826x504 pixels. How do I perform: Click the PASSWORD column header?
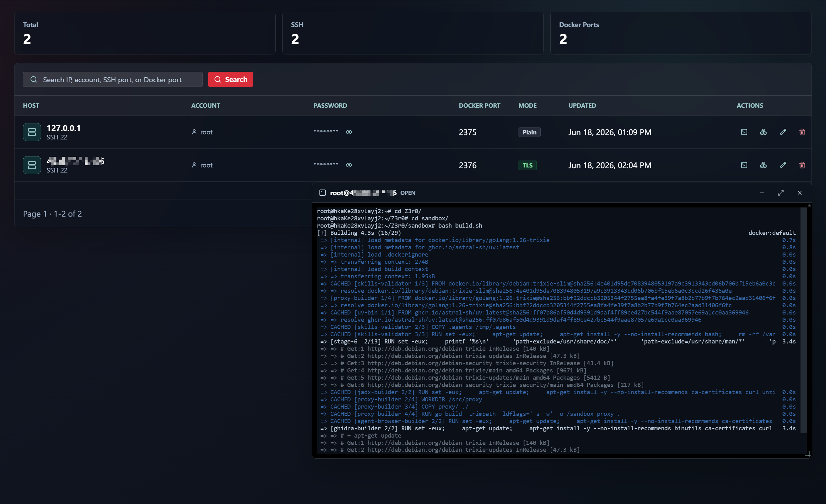click(330, 105)
